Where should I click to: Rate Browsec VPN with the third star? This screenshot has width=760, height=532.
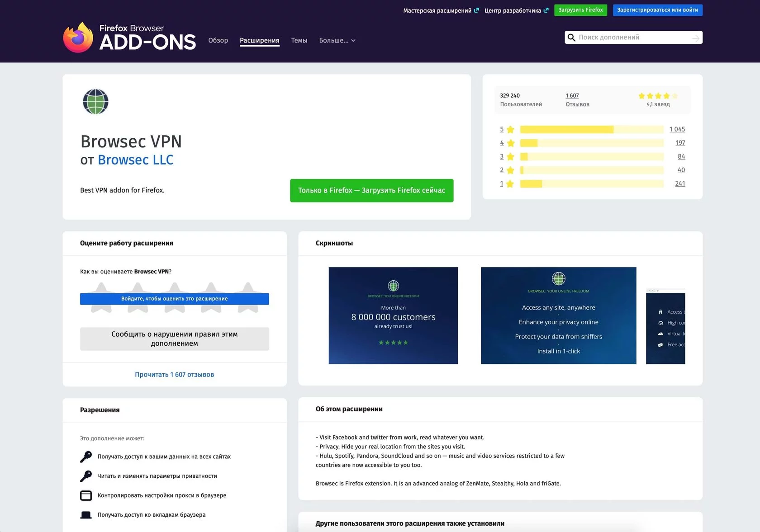click(x=175, y=297)
